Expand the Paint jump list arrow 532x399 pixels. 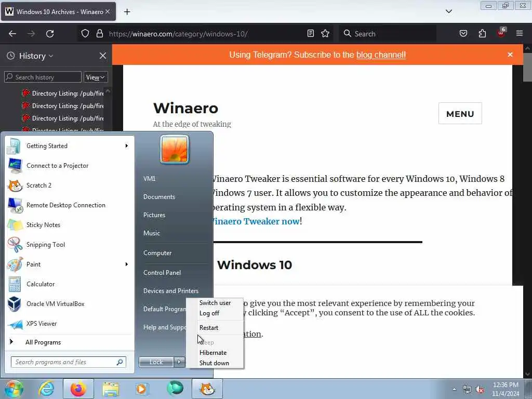coord(127,264)
